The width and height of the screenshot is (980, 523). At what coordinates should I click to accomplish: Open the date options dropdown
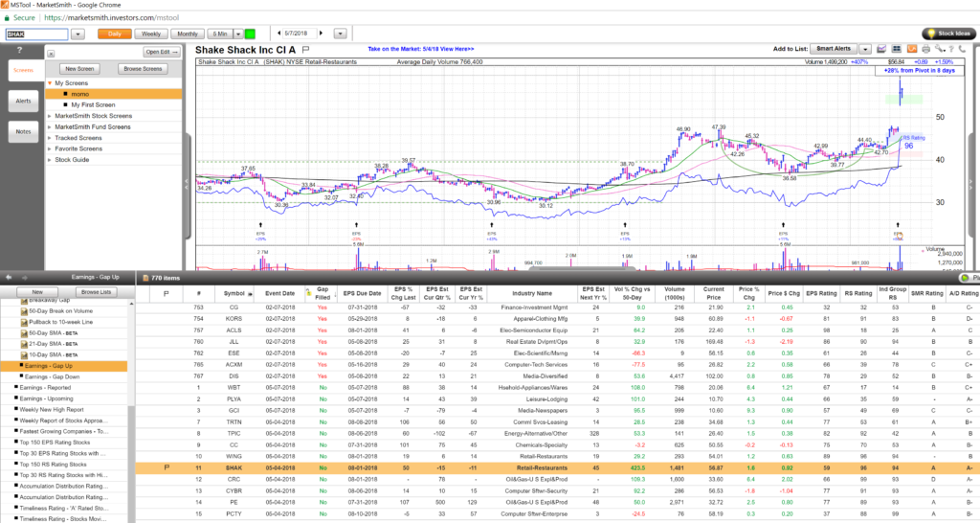click(340, 34)
